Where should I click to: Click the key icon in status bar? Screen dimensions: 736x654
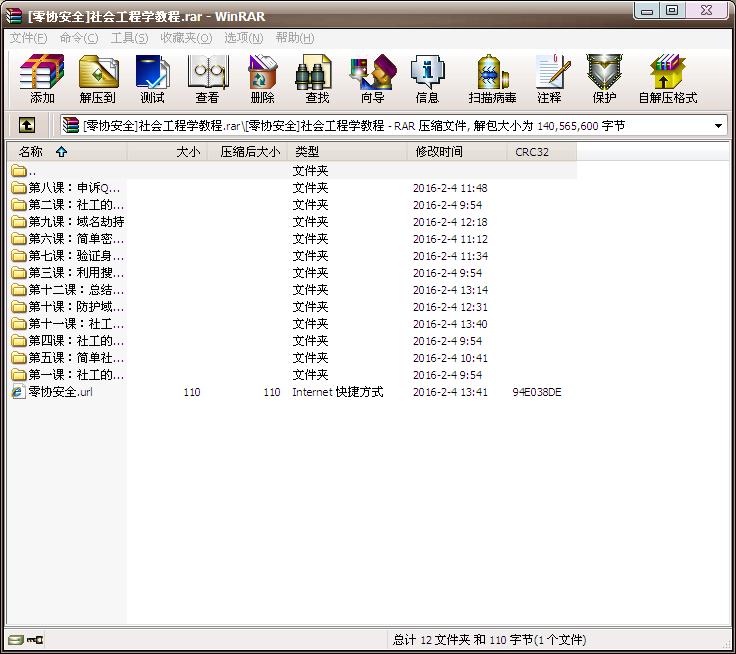pyautogui.click(x=35, y=639)
